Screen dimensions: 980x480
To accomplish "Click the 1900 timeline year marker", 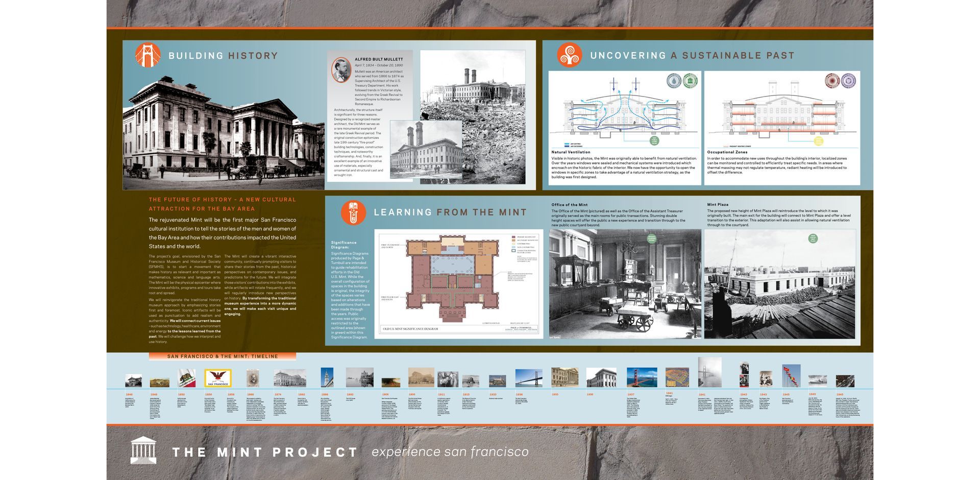I will pyautogui.click(x=350, y=395).
